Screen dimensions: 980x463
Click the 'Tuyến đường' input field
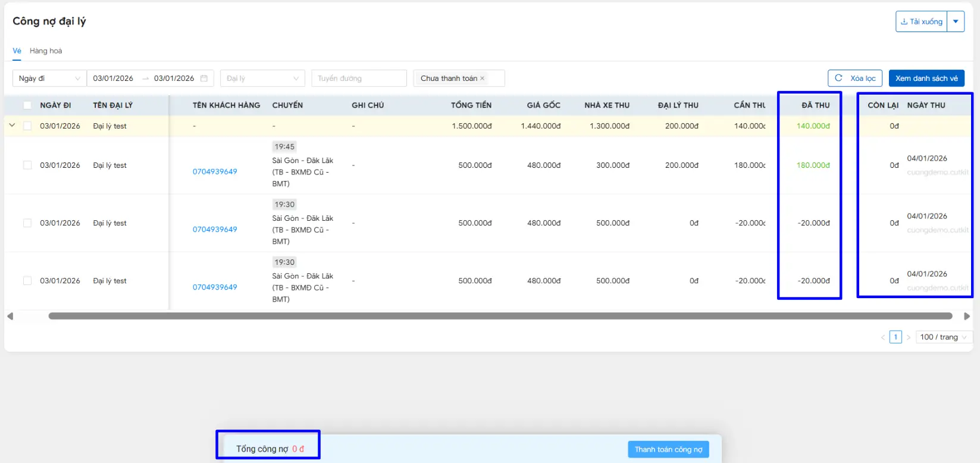coord(359,79)
